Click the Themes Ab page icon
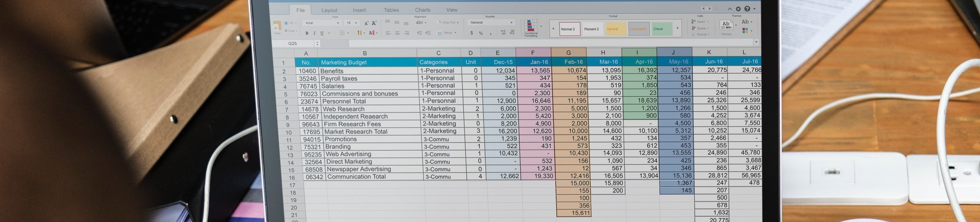980x222 pixels. [x=726, y=25]
